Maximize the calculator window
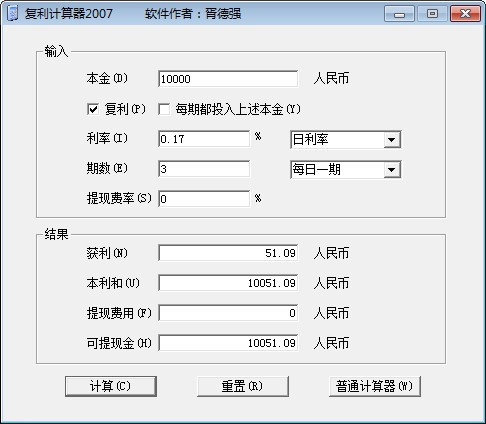 click(x=432, y=14)
